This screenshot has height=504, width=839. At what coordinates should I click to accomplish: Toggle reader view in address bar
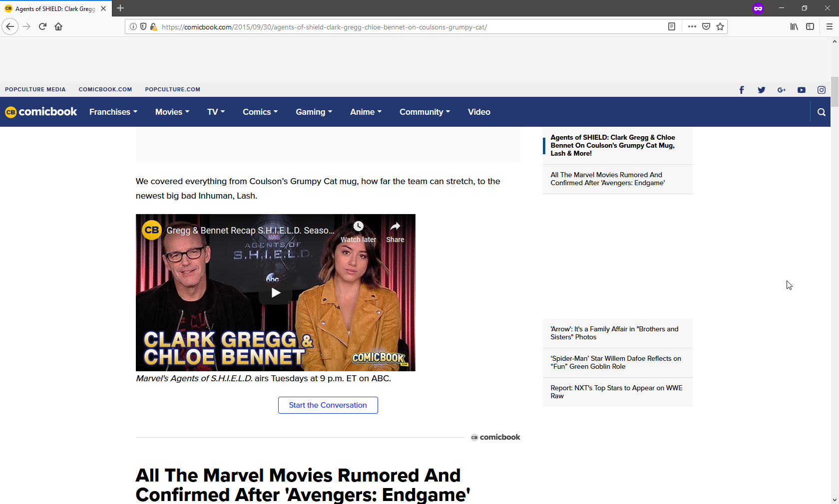pyautogui.click(x=672, y=26)
